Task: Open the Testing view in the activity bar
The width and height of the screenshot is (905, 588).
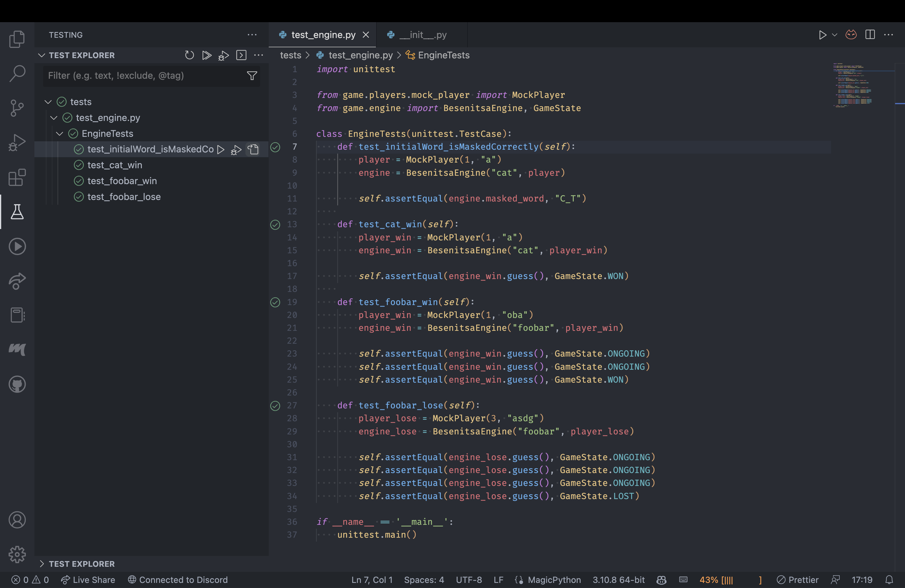Action: 17,212
